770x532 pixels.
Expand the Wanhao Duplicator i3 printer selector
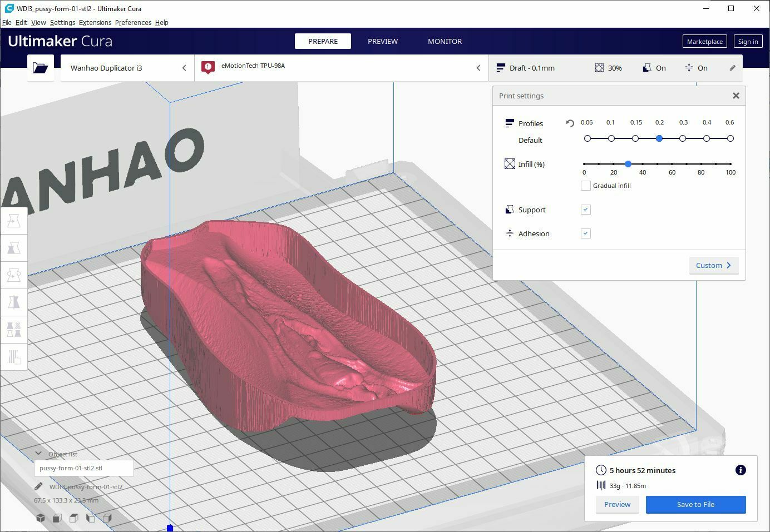pyautogui.click(x=127, y=68)
